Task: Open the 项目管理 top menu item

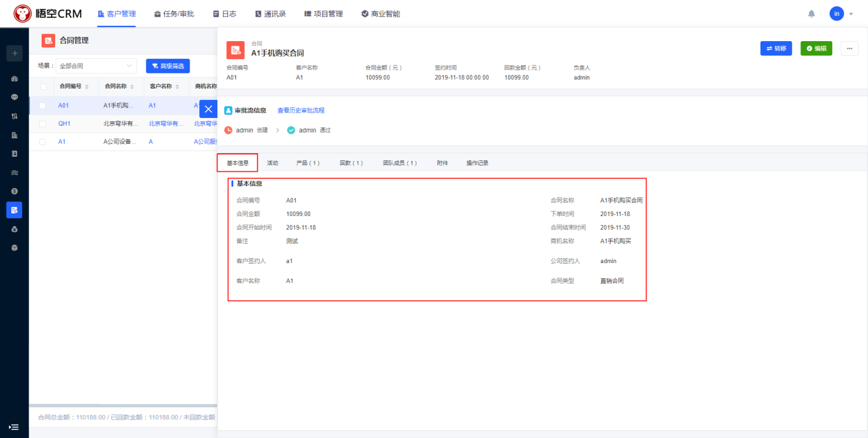Action: tap(323, 14)
